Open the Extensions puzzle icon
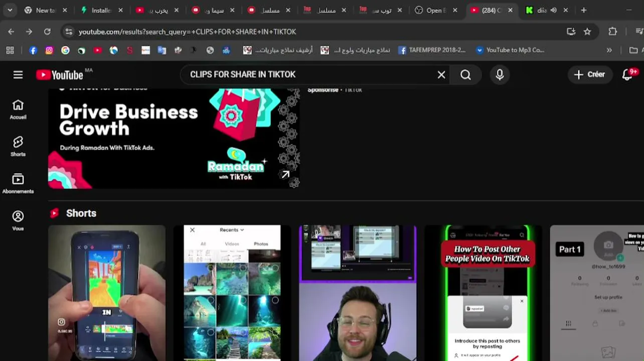The height and width of the screenshot is (361, 644). [613, 32]
